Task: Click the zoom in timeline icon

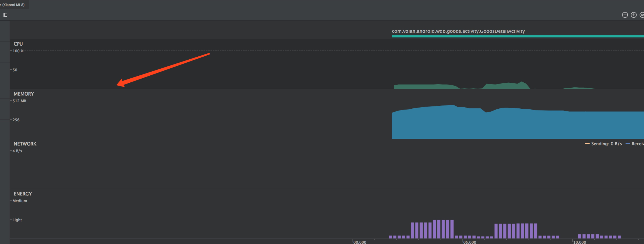Action: (x=634, y=15)
